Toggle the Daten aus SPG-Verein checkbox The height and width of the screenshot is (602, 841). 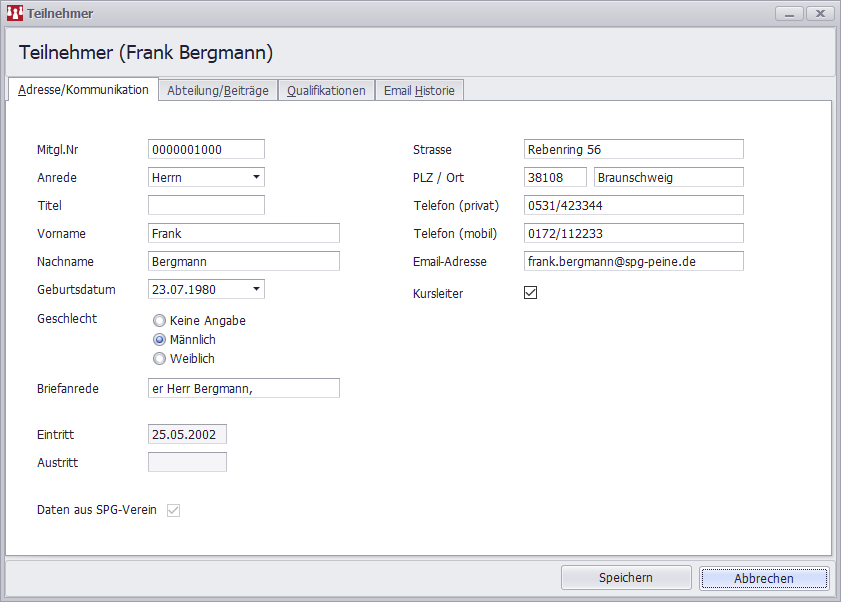173,510
